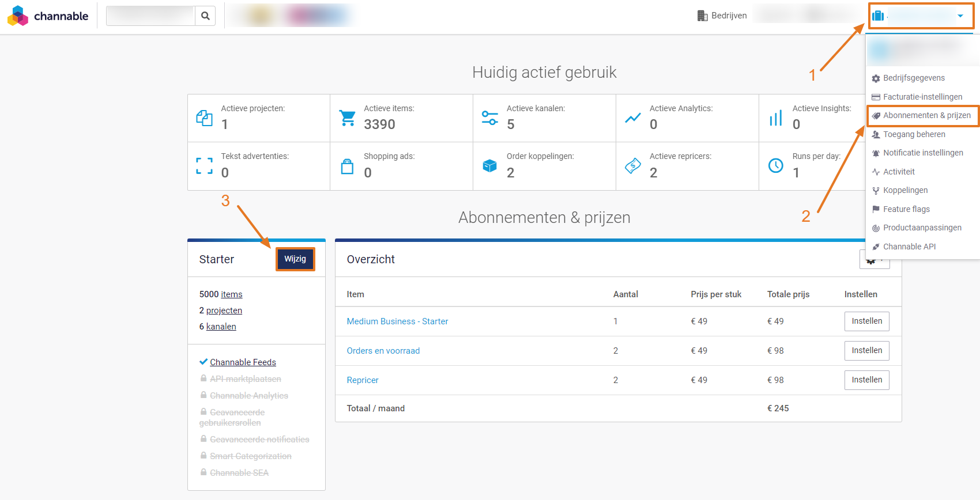Click the Order koppelingen box icon

coord(490,166)
